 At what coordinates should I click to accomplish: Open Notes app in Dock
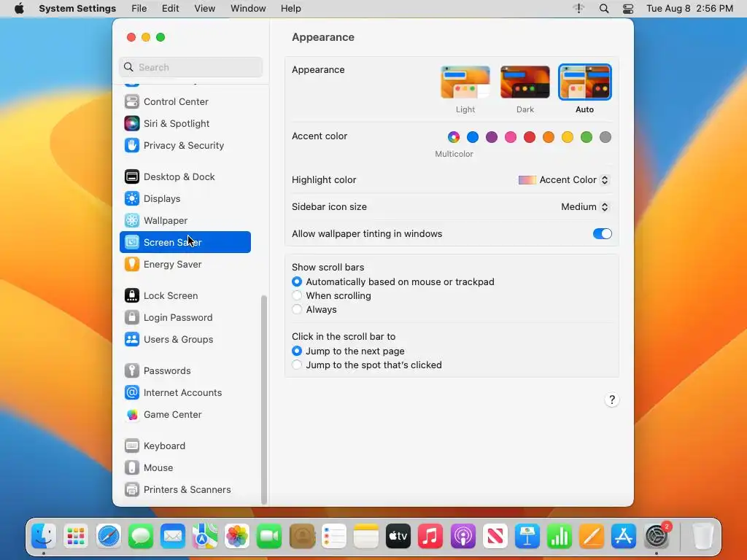[366, 536]
